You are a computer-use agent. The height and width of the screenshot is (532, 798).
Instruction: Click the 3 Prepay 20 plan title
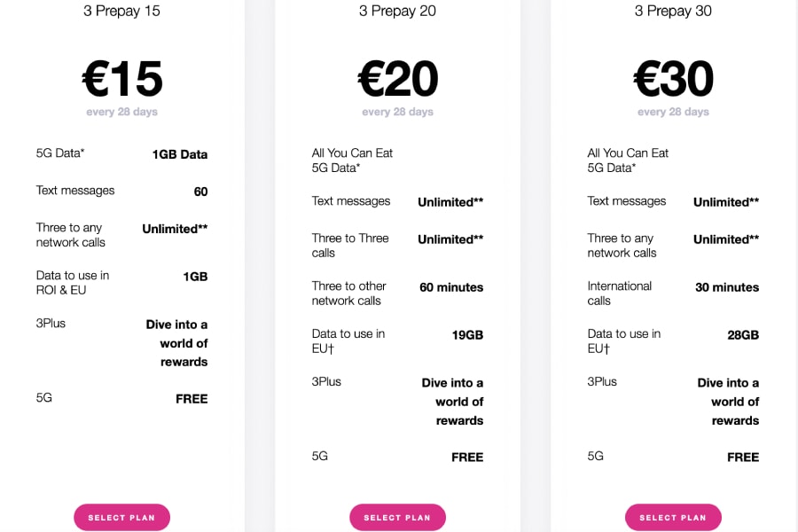[x=397, y=11]
